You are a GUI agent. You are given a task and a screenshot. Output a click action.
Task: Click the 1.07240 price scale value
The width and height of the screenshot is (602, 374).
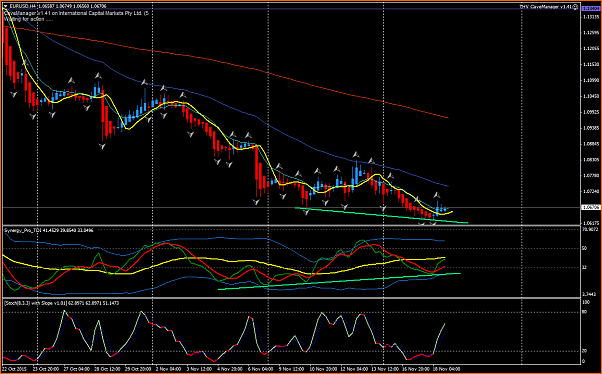[591, 191]
